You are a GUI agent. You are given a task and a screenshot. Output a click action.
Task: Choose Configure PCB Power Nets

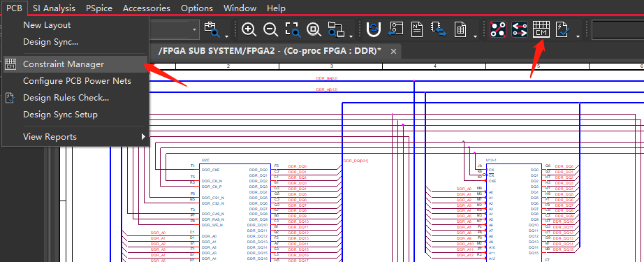(x=75, y=81)
